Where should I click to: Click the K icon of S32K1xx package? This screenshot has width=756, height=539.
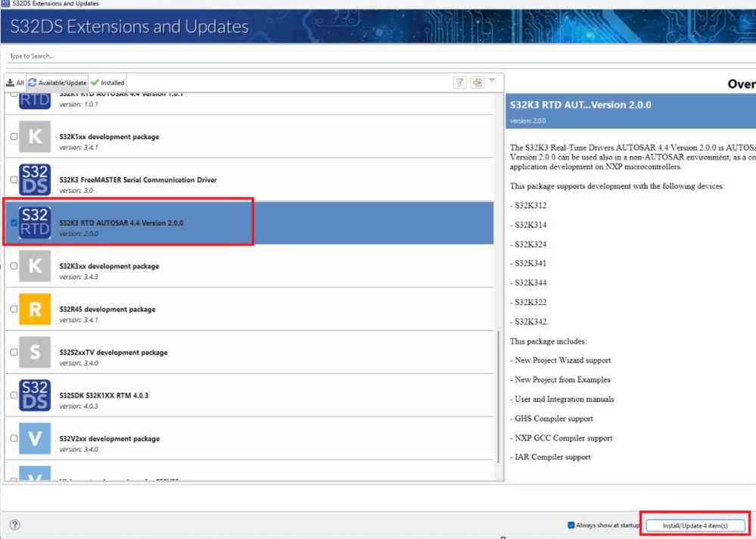[x=35, y=136]
